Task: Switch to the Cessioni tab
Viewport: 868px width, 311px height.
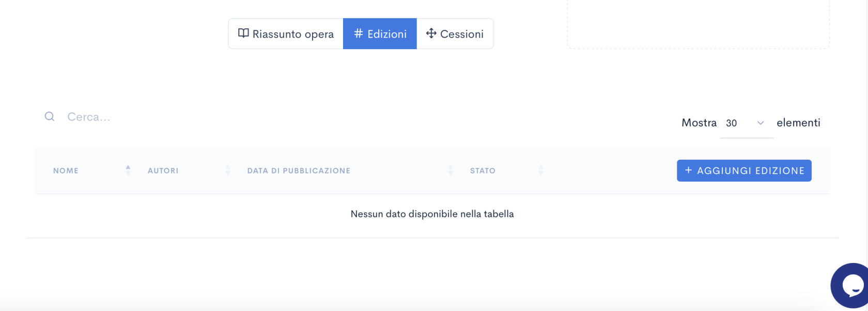Action: (455, 34)
